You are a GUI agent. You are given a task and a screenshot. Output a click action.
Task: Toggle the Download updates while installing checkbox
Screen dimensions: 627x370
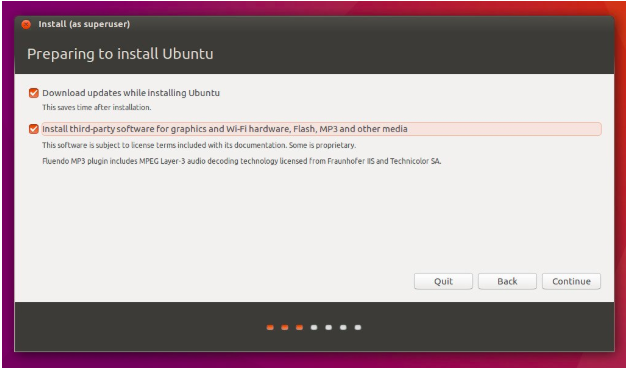coord(34,93)
